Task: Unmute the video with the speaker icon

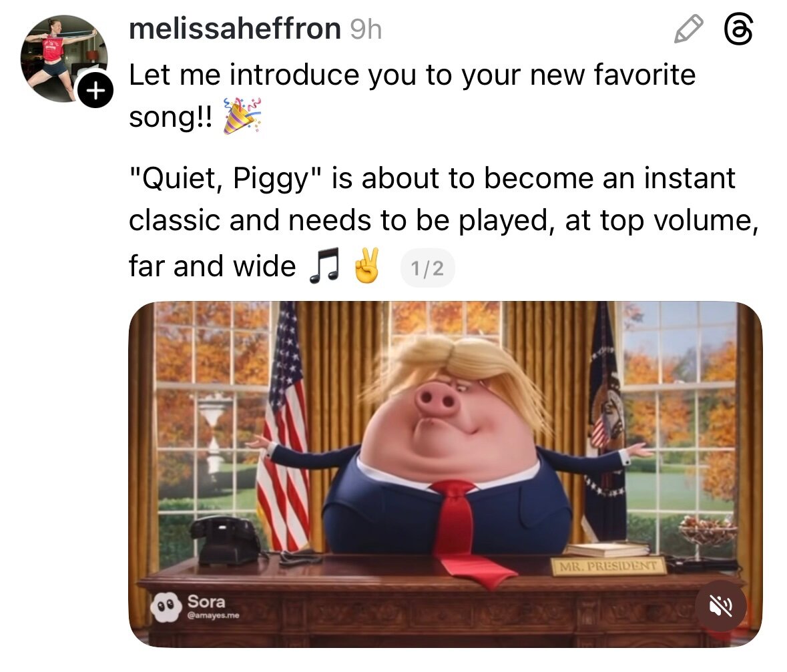Action: 721,606
